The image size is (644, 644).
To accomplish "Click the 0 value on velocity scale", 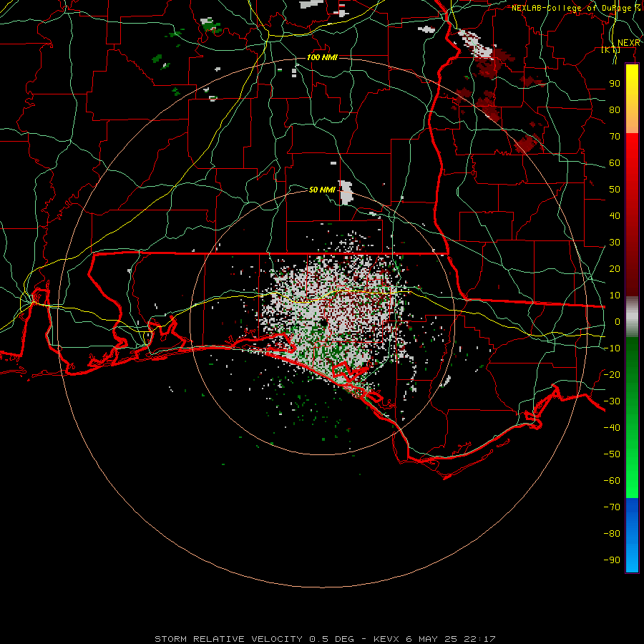I will pyautogui.click(x=618, y=322).
